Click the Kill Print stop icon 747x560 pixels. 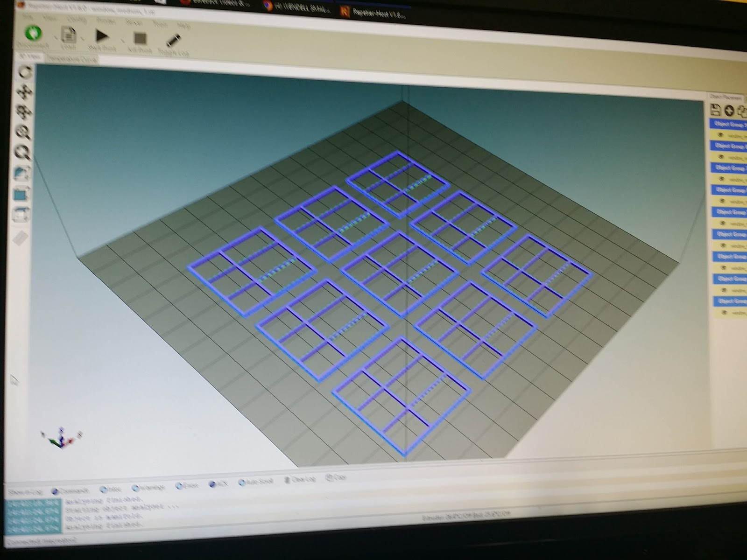point(140,38)
